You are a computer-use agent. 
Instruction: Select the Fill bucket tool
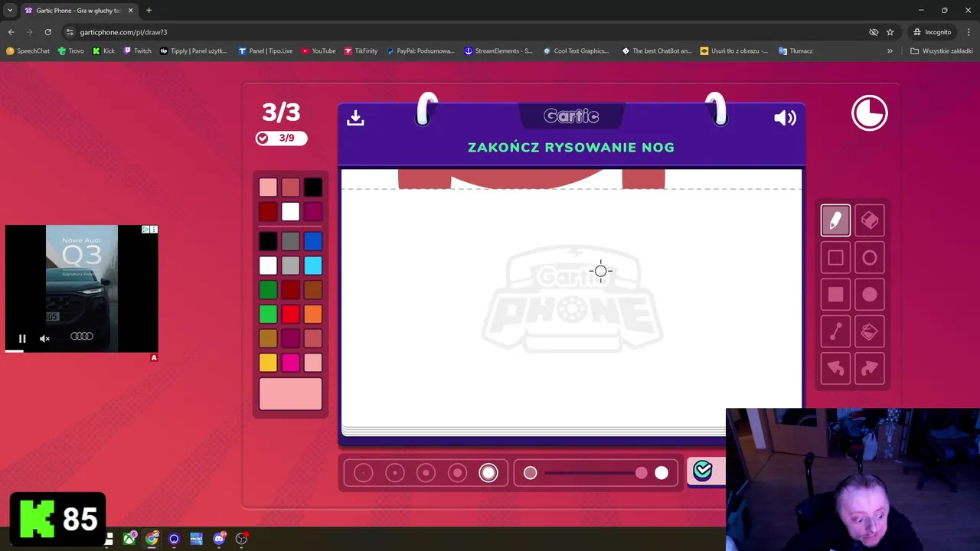pyautogui.click(x=869, y=331)
